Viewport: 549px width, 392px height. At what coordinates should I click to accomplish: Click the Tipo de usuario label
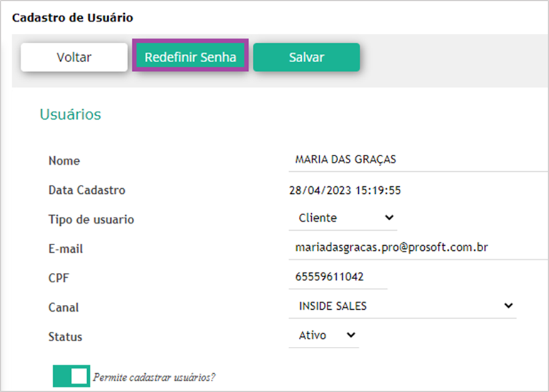[91, 220]
